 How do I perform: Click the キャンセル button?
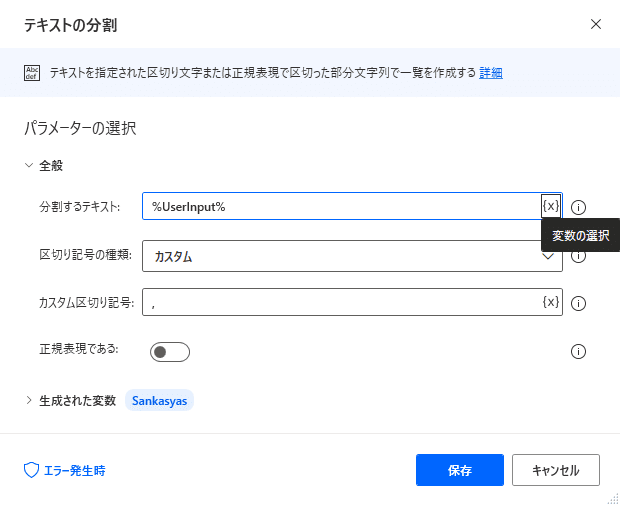pyautogui.click(x=556, y=470)
